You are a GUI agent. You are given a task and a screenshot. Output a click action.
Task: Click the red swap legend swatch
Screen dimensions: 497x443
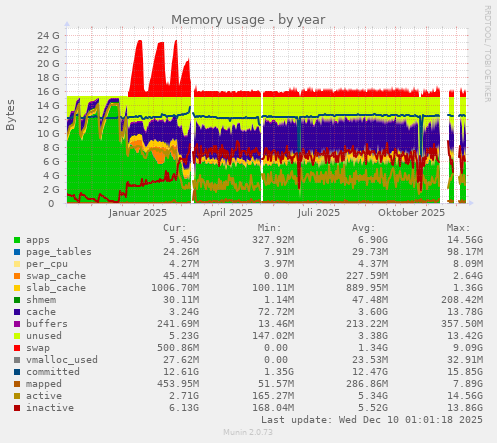17,348
